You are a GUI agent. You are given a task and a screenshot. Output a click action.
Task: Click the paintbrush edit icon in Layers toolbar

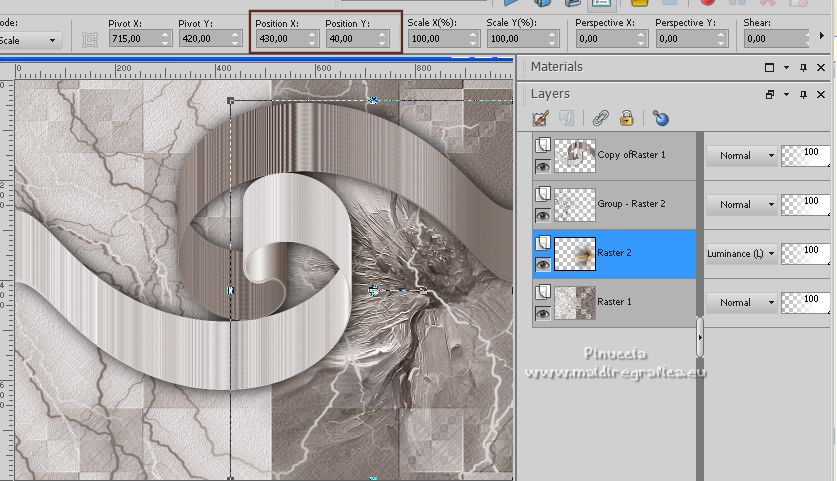click(x=541, y=118)
